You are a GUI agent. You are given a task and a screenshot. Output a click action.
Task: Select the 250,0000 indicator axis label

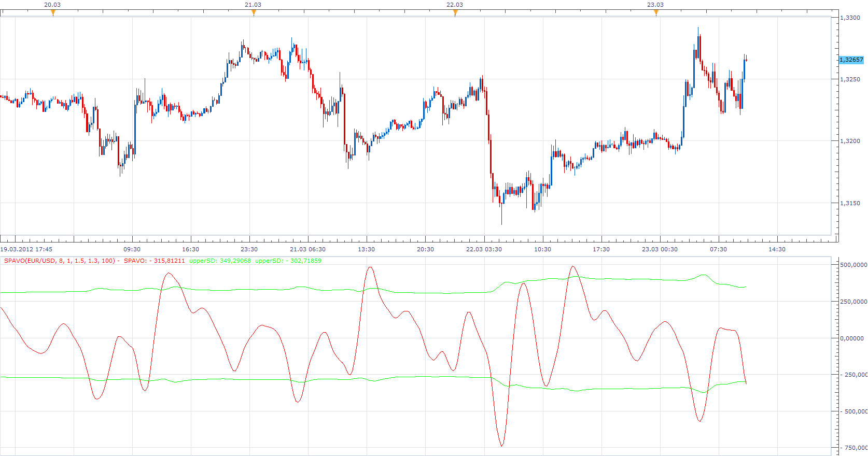pyautogui.click(x=853, y=302)
